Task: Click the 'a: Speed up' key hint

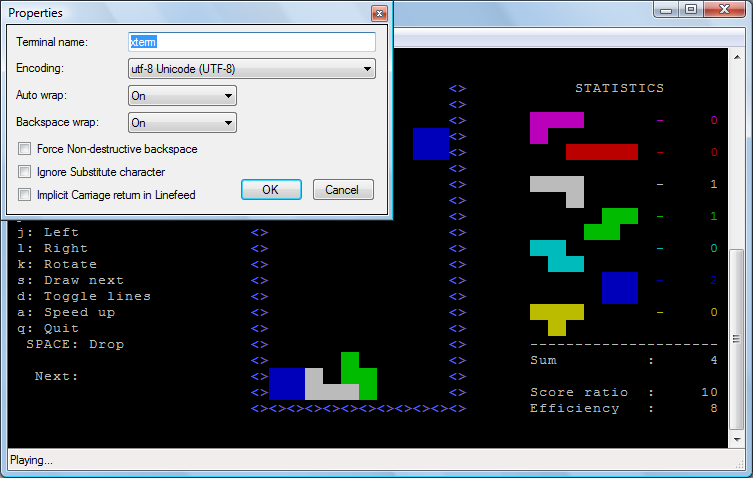Action: click(66, 312)
